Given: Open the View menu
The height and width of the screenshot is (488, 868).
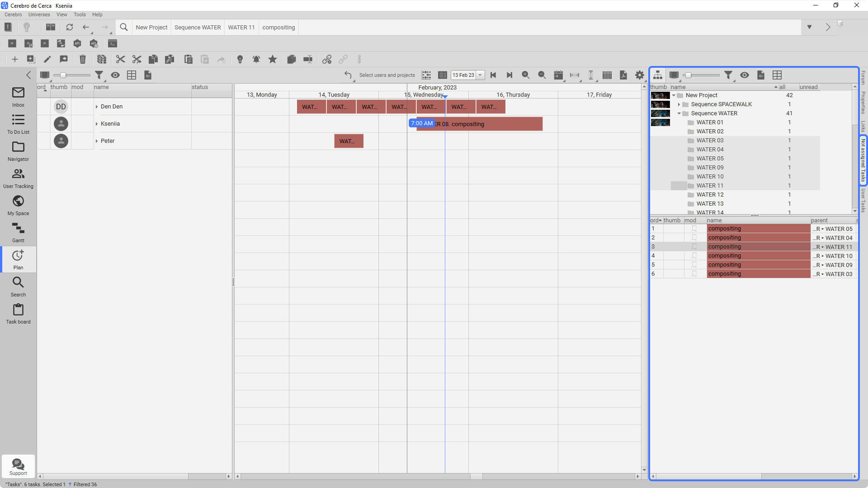Looking at the screenshot, I should [x=62, y=14].
